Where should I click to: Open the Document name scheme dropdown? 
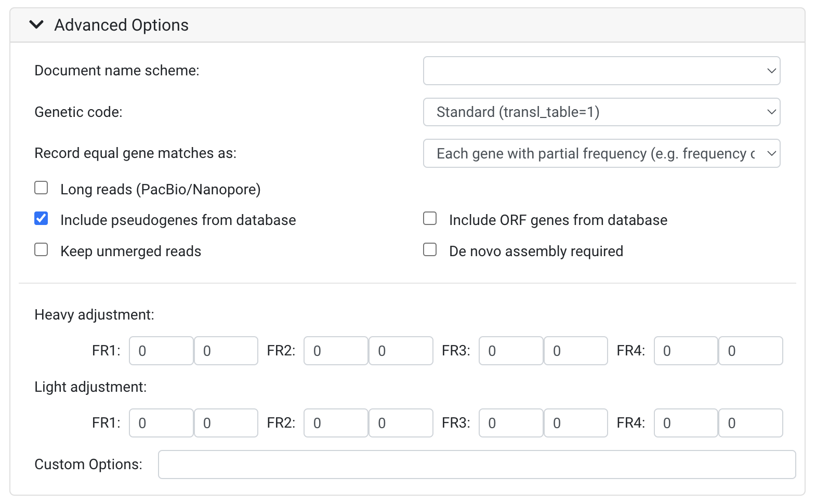(601, 71)
